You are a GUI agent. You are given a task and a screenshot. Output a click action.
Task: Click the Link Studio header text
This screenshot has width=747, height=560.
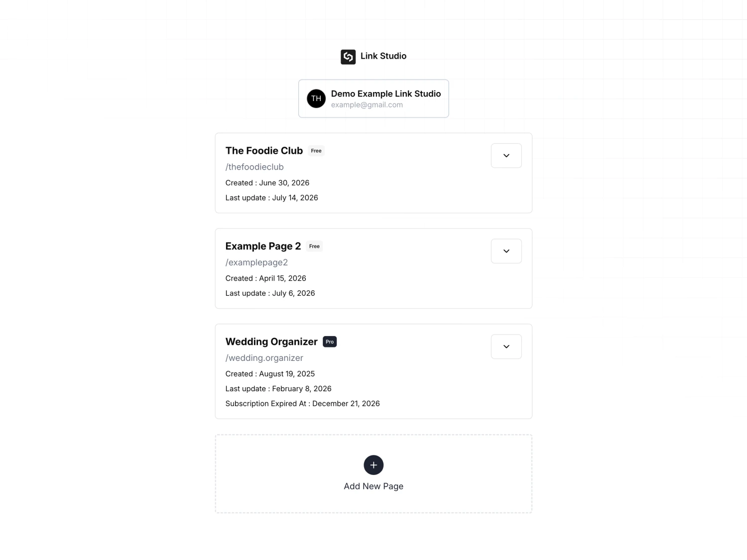(383, 56)
